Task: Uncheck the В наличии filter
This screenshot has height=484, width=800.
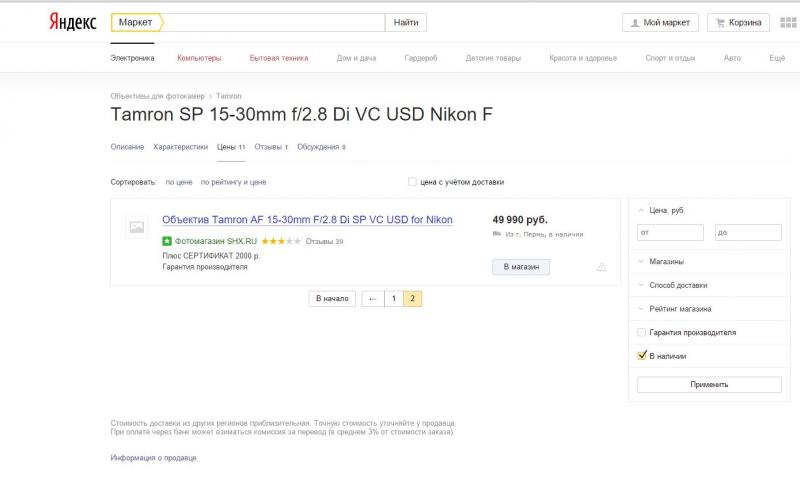Action: (642, 355)
